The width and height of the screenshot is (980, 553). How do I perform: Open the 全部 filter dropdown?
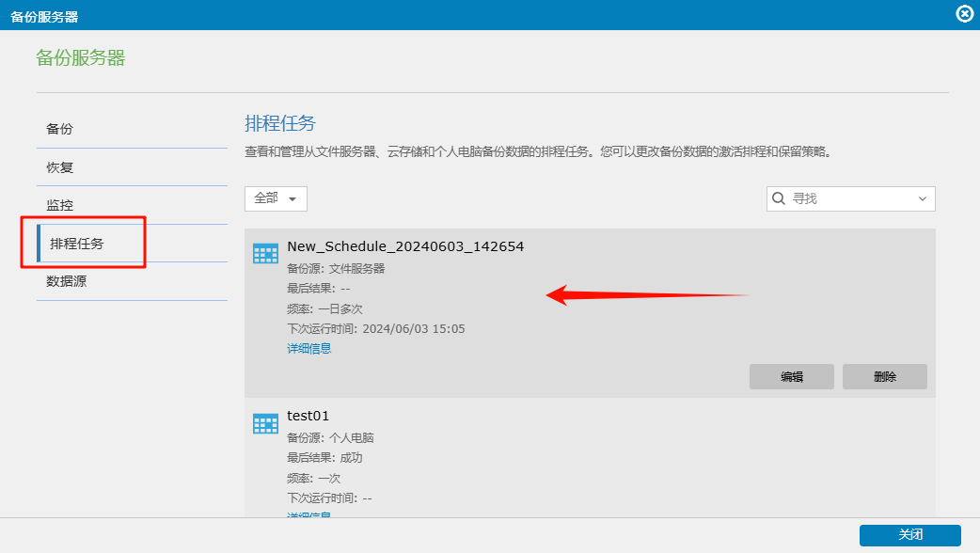[x=276, y=198]
